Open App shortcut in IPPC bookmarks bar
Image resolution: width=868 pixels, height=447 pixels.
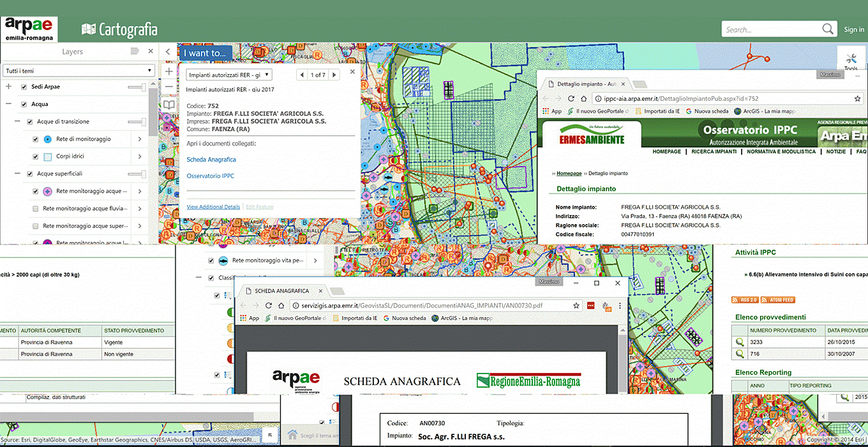pos(551,111)
